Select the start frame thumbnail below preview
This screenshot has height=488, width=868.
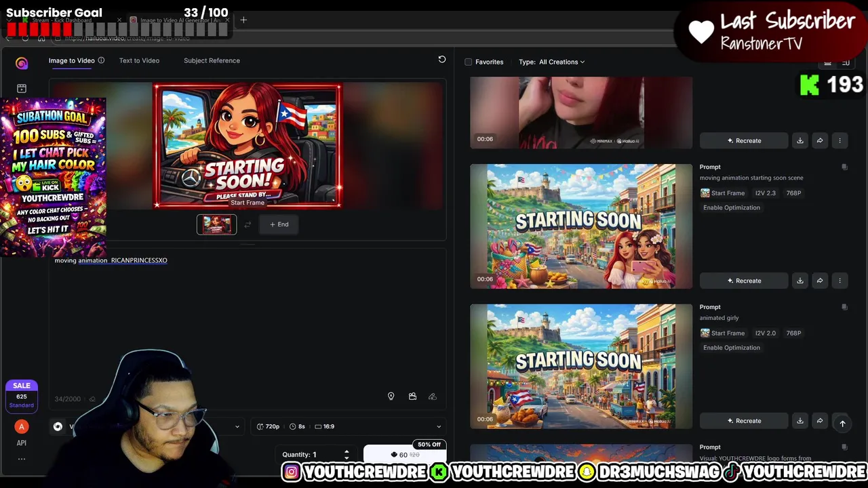[x=217, y=224]
